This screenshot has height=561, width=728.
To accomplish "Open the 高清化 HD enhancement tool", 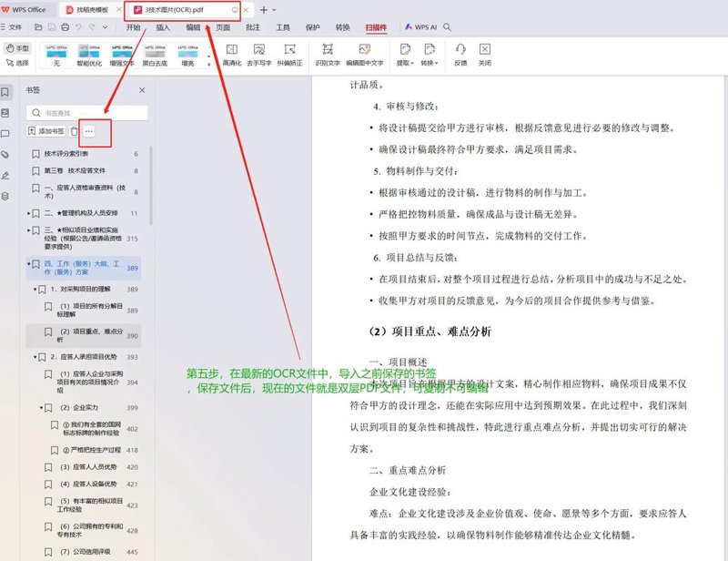I will [x=232, y=55].
